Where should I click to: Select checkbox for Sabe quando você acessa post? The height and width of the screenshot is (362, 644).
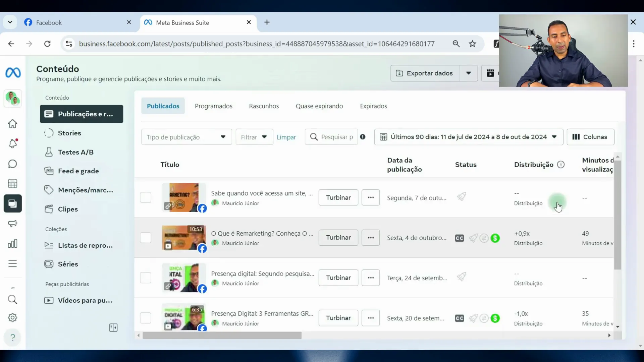coord(146,197)
